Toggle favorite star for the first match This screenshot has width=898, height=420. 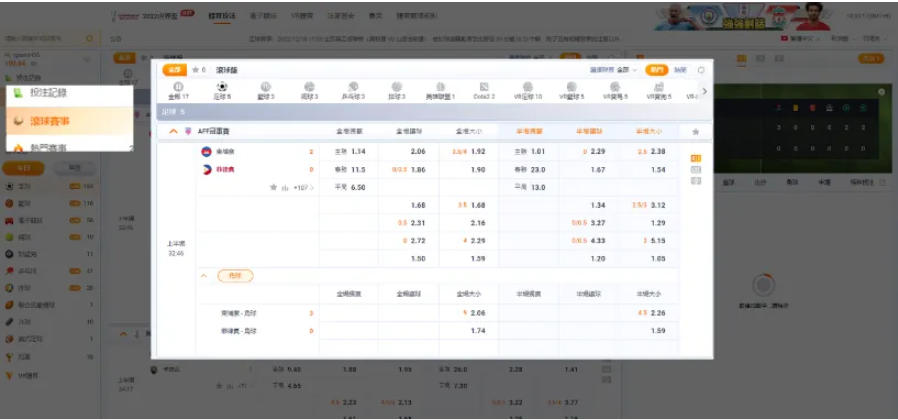coord(272,187)
